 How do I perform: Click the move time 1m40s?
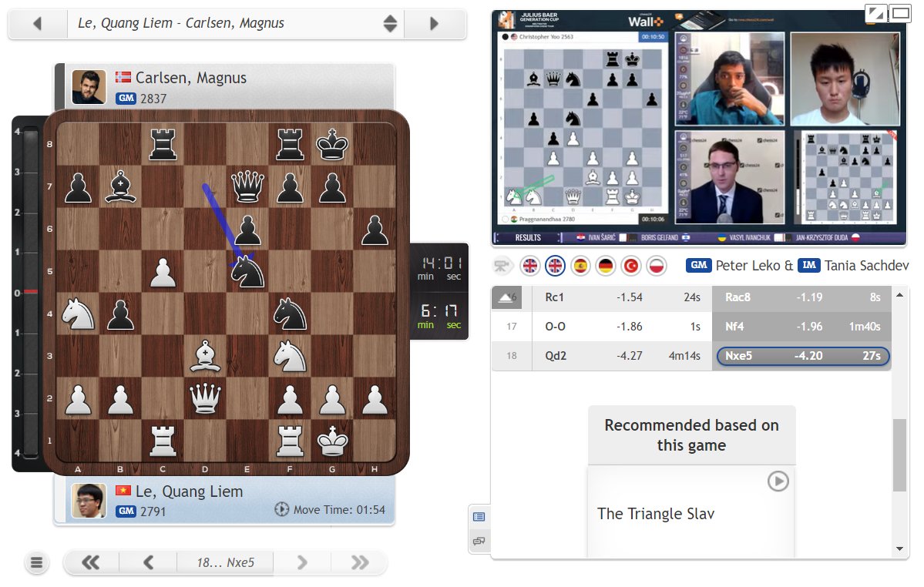tap(865, 326)
